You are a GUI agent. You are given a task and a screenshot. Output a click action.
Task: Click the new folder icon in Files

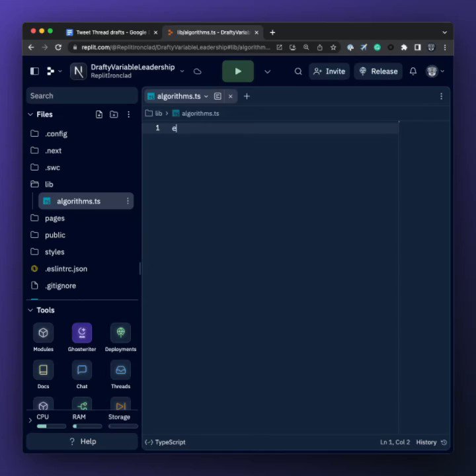[114, 114]
